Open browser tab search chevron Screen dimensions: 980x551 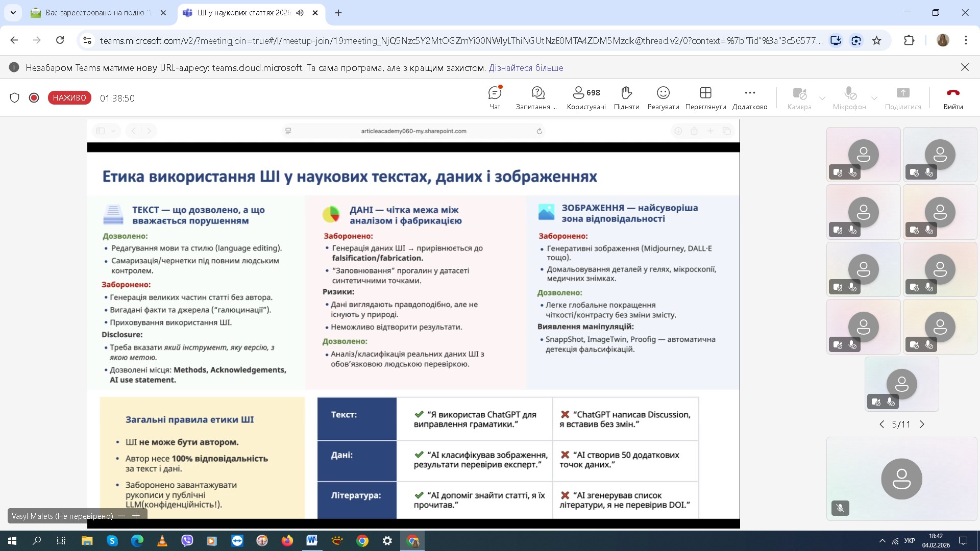13,13
